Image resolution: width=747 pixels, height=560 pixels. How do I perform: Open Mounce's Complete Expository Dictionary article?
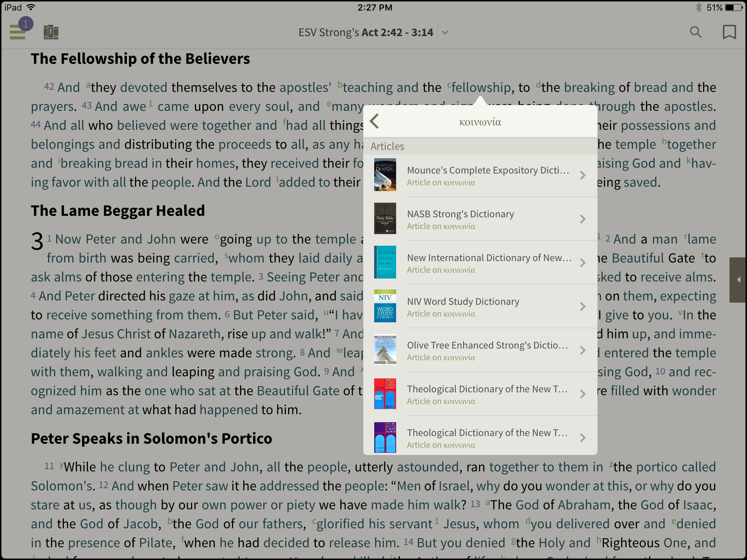(x=480, y=175)
